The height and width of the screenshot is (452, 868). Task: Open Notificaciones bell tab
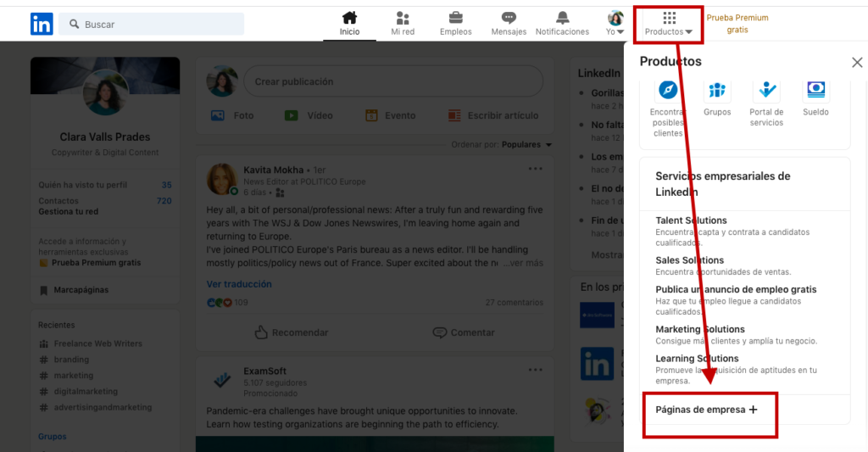562,24
